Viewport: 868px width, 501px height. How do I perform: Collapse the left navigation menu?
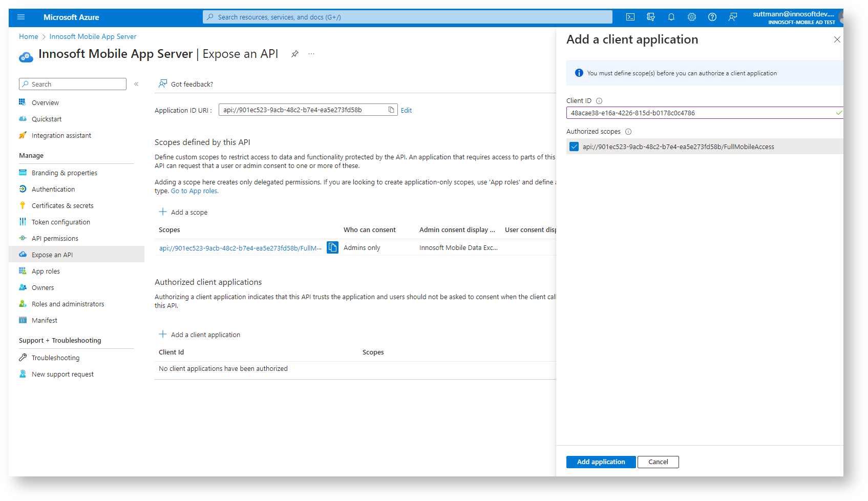pyautogui.click(x=136, y=84)
